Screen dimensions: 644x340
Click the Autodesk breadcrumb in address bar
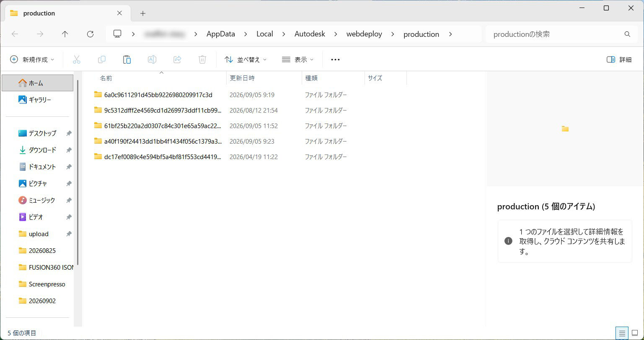[310, 34]
